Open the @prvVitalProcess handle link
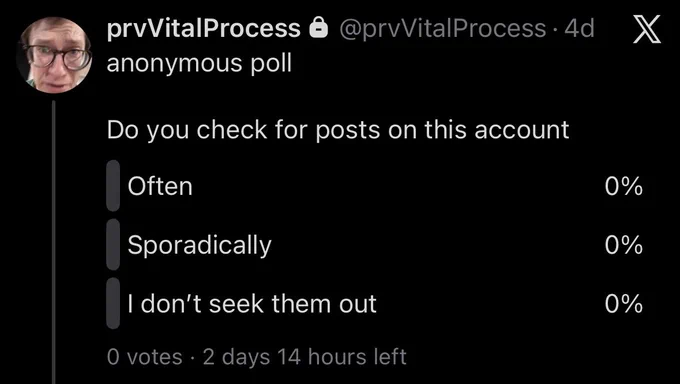Image resolution: width=680 pixels, height=384 pixels. [442, 29]
